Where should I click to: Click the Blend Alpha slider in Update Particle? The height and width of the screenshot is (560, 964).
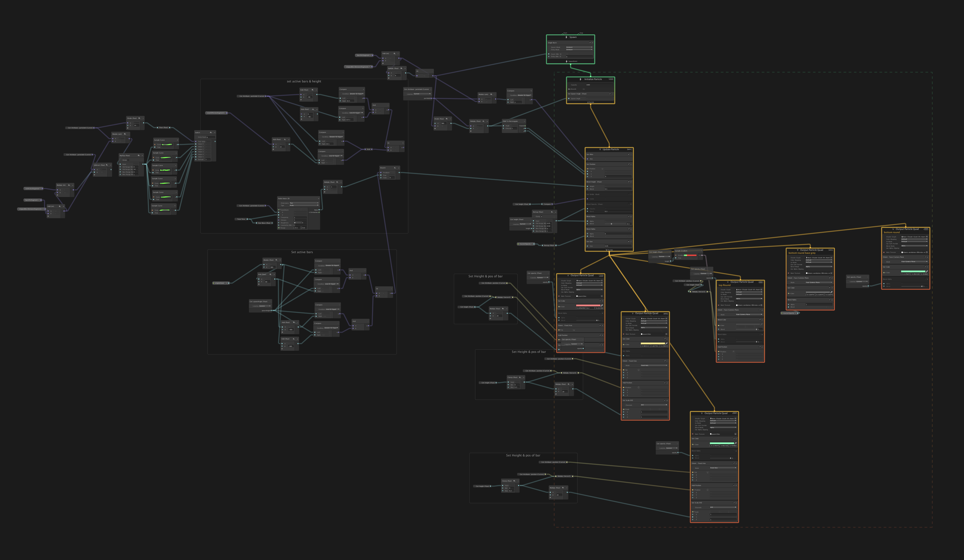click(611, 224)
